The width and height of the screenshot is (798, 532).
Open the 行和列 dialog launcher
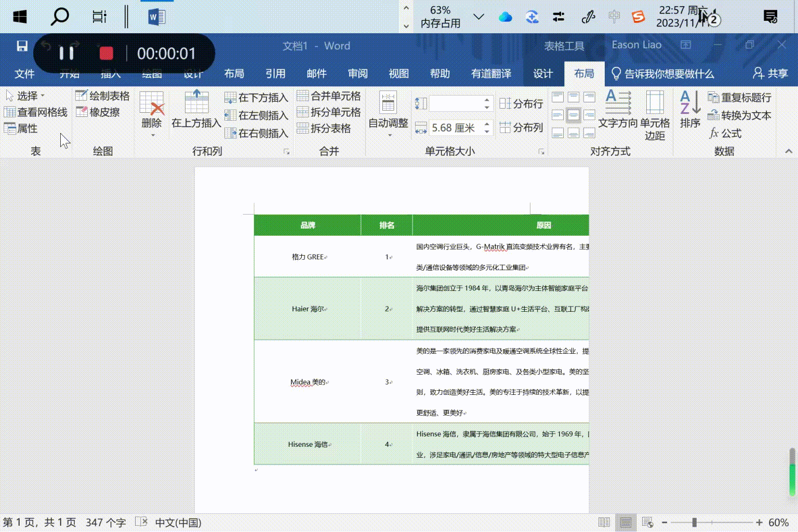[x=286, y=152]
